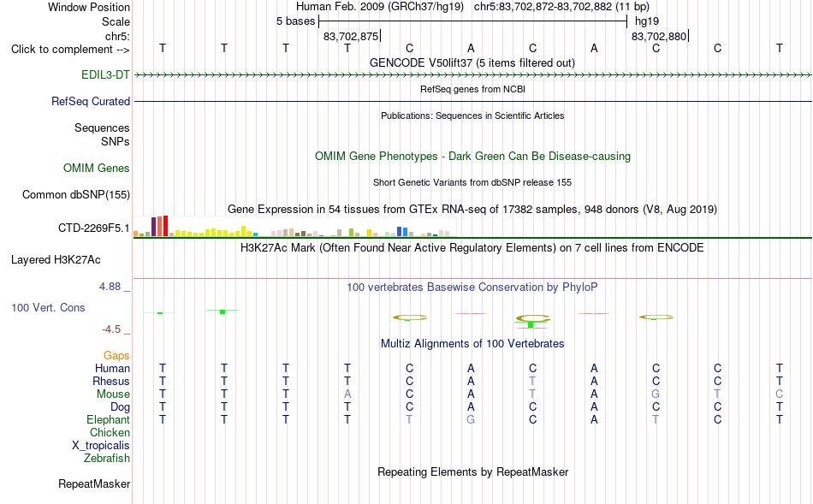Select the Elephant alignment row label
The height and width of the screenshot is (504, 813).
coord(109,419)
